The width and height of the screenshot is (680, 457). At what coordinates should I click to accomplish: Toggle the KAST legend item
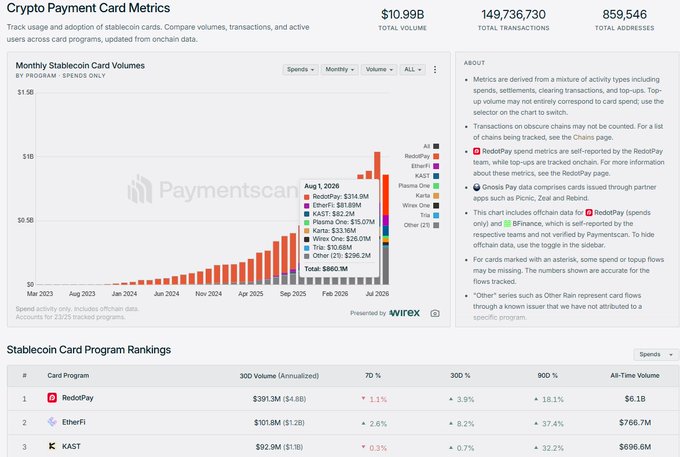[427, 176]
